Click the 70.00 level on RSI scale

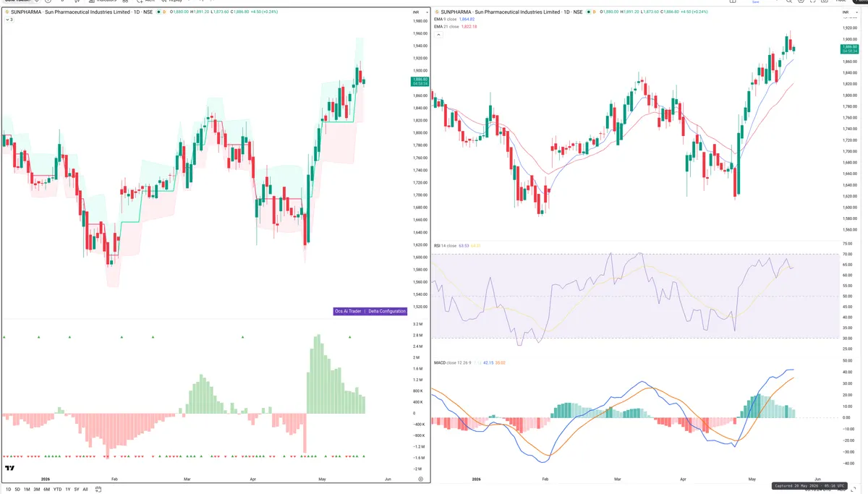click(x=847, y=255)
